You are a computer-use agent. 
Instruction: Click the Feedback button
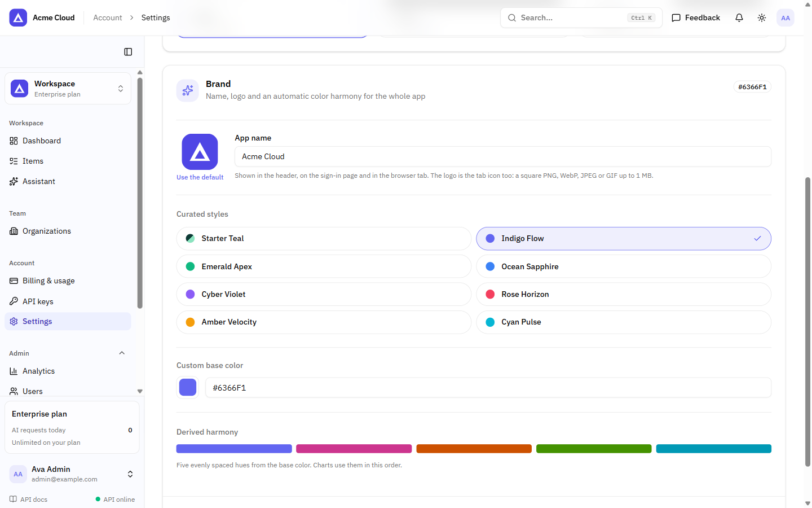tap(696, 17)
